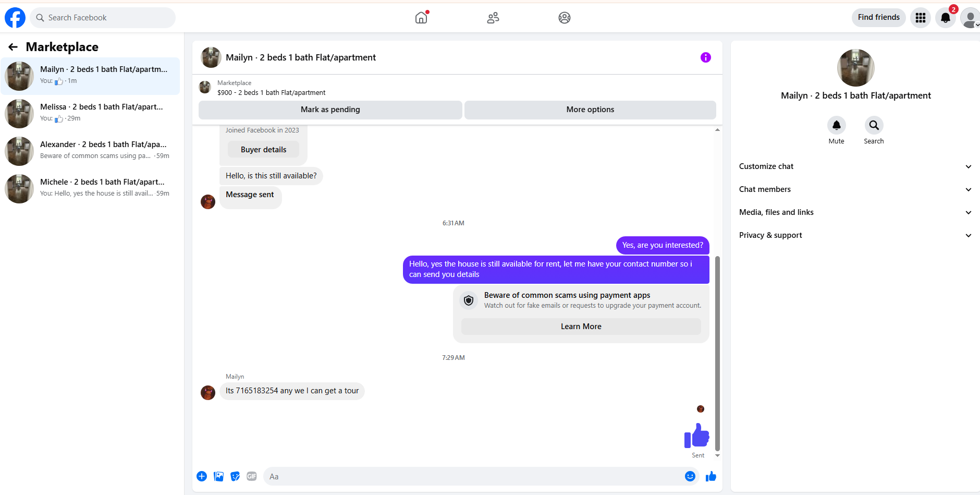The image size is (980, 495).
Task: Click the chat scrollbar thumb
Action: (717, 353)
